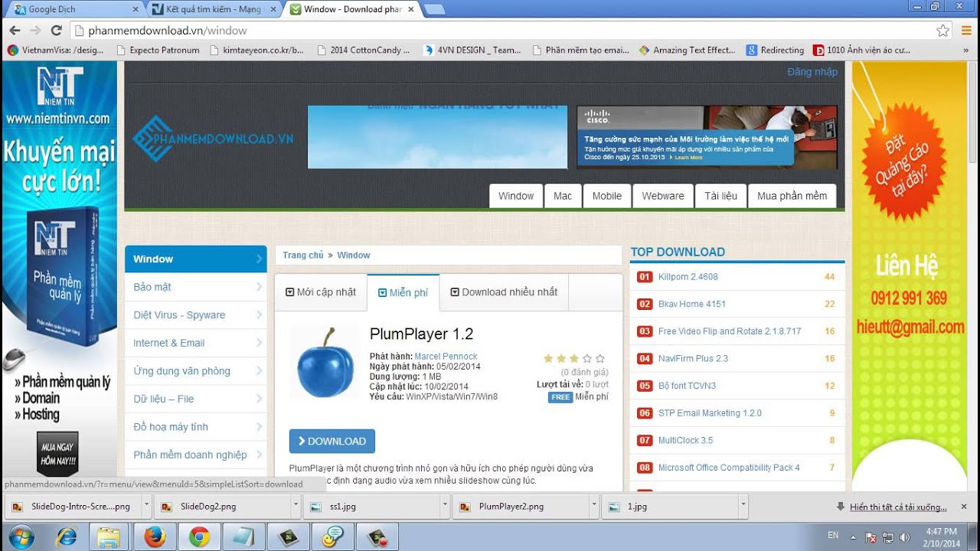980x551 pixels.
Task: Open dropdown arrow for 1.jpg download
Action: pos(743,506)
